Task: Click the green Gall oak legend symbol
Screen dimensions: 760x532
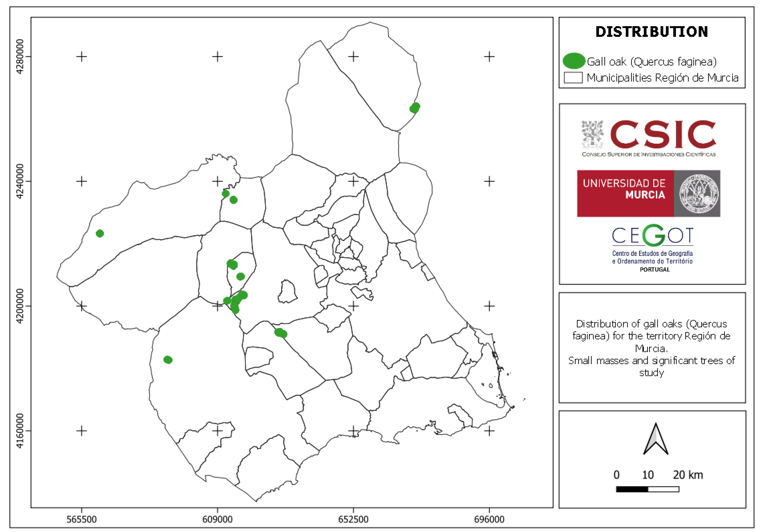Action: pyautogui.click(x=574, y=61)
